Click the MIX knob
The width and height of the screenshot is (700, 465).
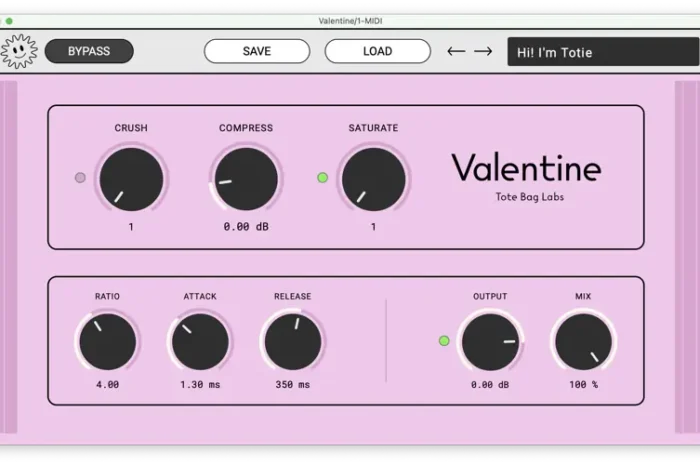click(583, 342)
